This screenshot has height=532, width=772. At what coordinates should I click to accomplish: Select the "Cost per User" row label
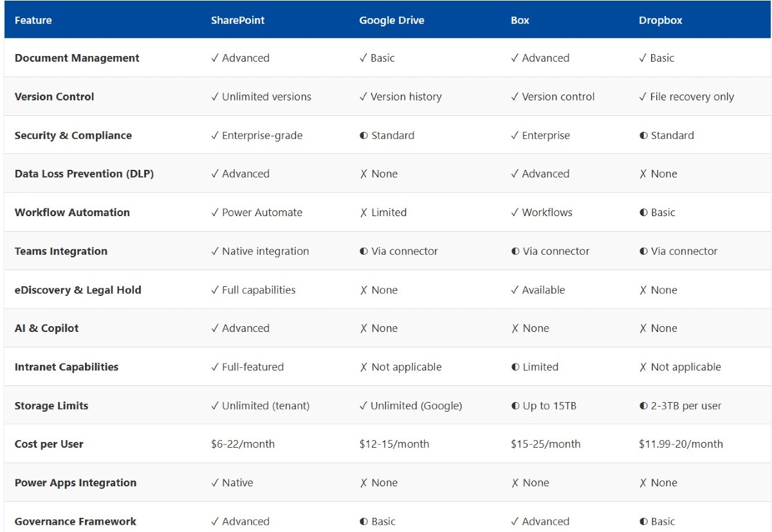49,444
